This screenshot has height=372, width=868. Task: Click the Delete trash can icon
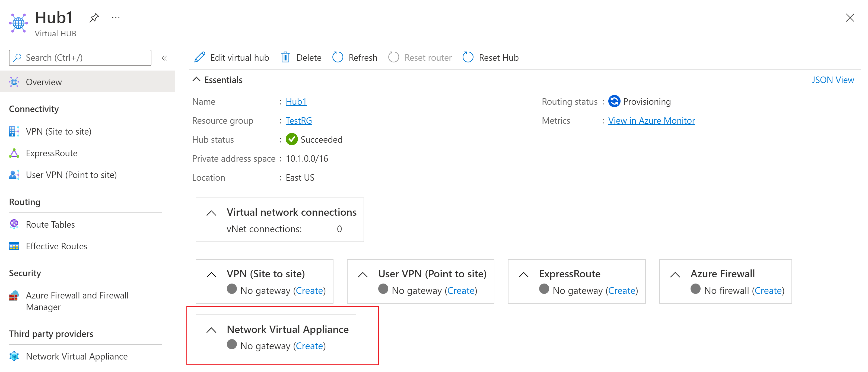pos(285,57)
